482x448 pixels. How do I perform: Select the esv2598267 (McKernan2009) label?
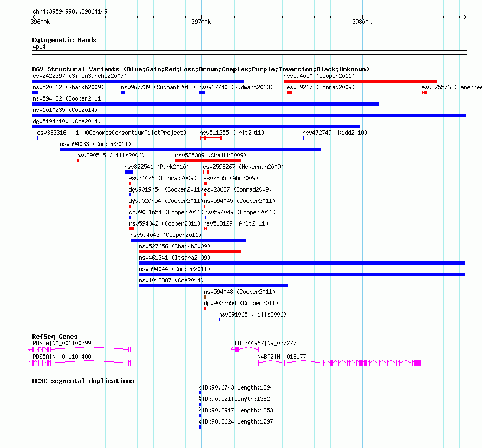point(243,167)
